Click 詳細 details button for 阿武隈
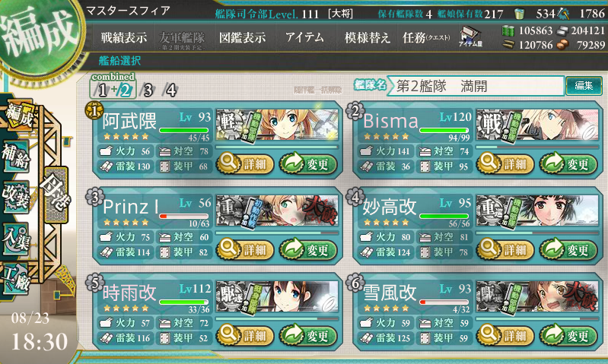Screen dimensions: 608x364 [245, 164]
